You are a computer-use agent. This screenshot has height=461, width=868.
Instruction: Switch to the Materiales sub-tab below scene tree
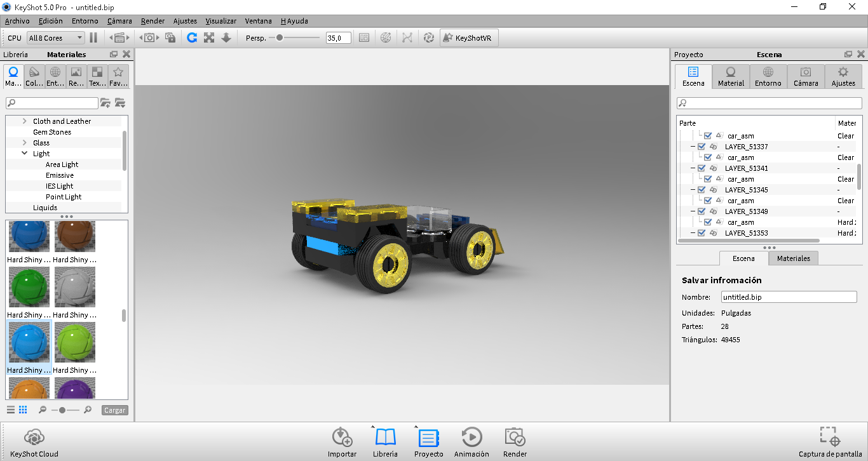coord(794,258)
